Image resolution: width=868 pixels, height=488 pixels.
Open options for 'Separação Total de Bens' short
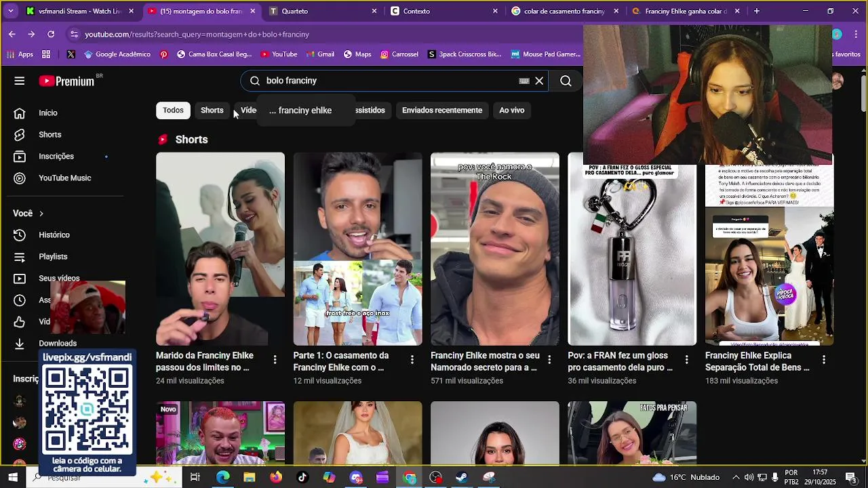point(824,360)
